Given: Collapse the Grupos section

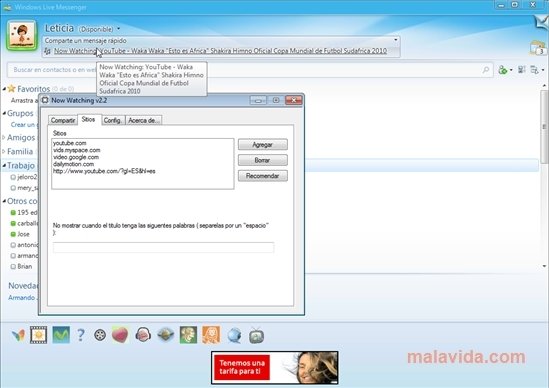Looking at the screenshot, I should coord(4,113).
